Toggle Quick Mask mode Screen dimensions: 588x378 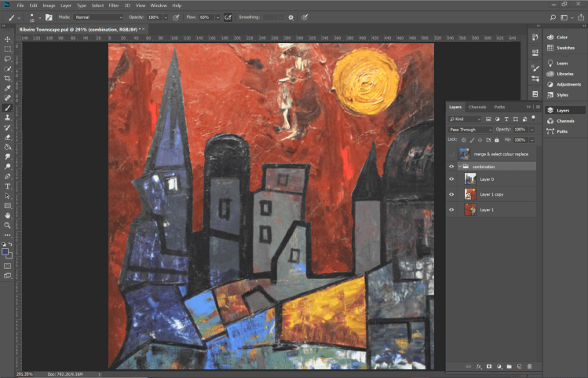click(x=8, y=266)
